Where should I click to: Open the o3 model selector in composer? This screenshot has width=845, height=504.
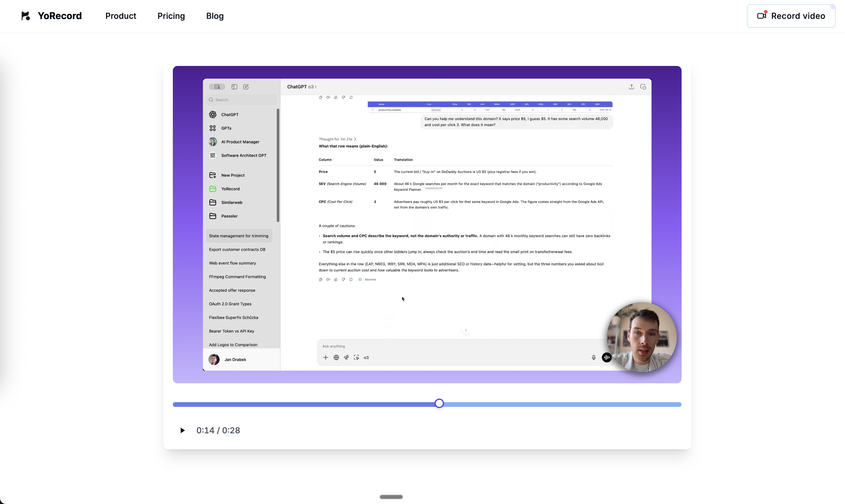tap(366, 358)
